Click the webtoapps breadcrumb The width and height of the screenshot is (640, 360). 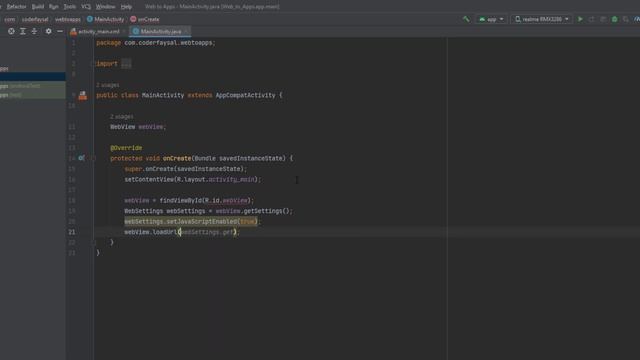coord(68,19)
